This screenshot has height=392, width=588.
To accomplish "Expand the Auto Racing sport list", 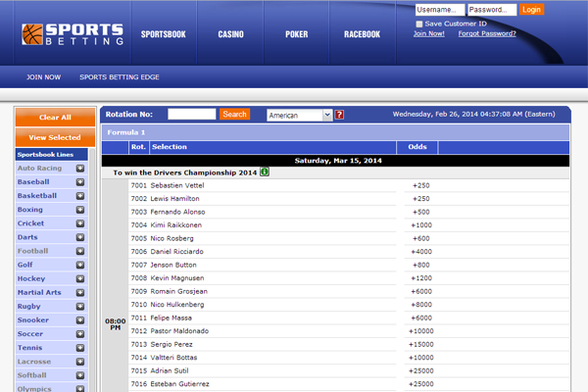I will click(x=80, y=168).
